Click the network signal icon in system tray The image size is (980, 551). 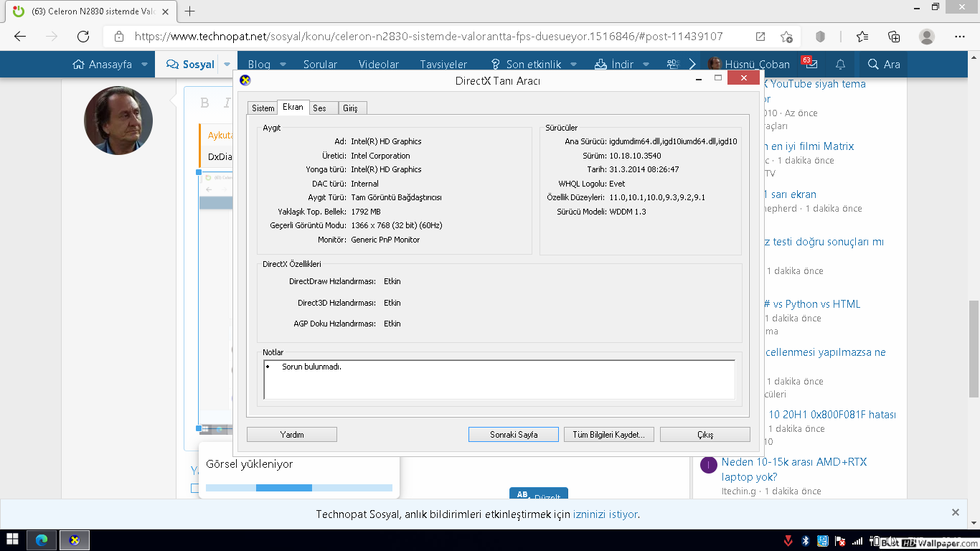click(857, 540)
